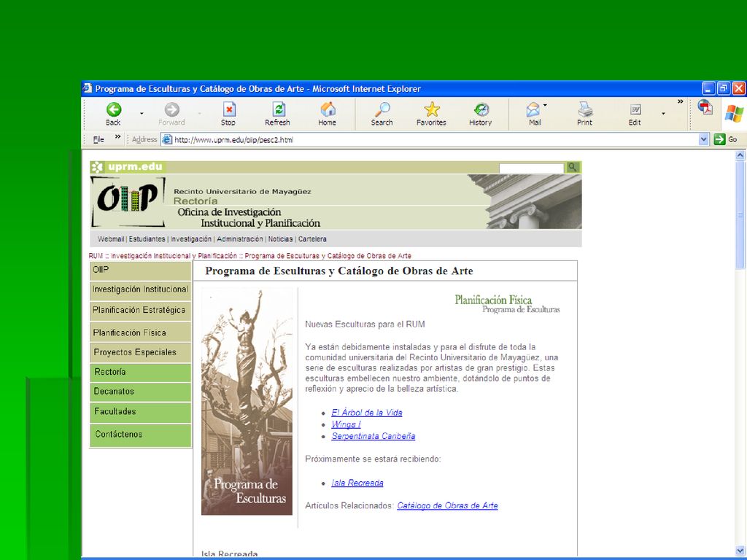Open the Mail options dropdown arrow
Screen dimensions: 747x560
[x=545, y=105]
